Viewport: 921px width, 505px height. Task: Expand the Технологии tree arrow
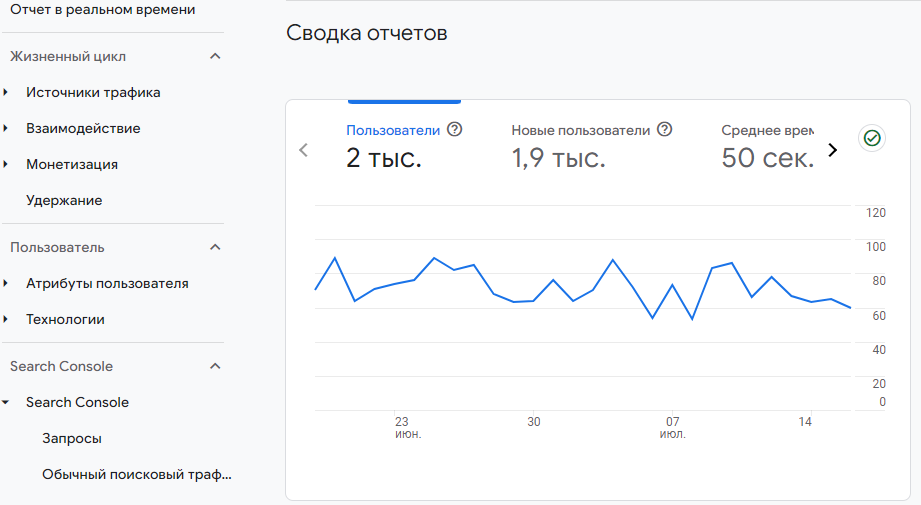(x=6, y=320)
